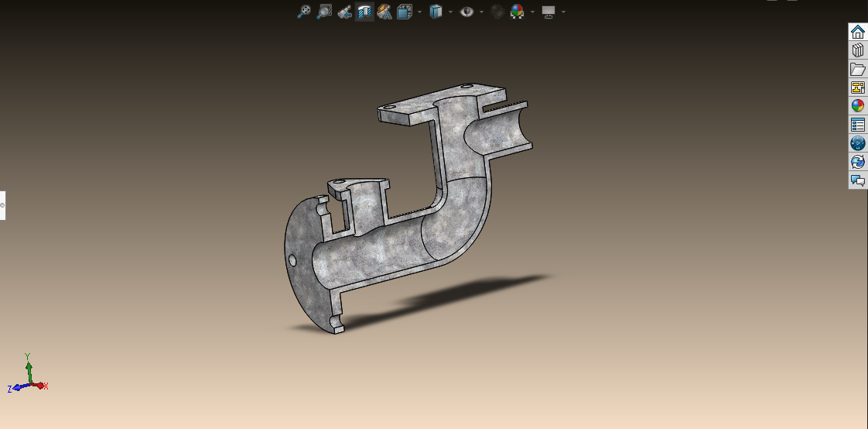
Task: Open the Dynamic Annotation Views icon
Action: tap(384, 12)
